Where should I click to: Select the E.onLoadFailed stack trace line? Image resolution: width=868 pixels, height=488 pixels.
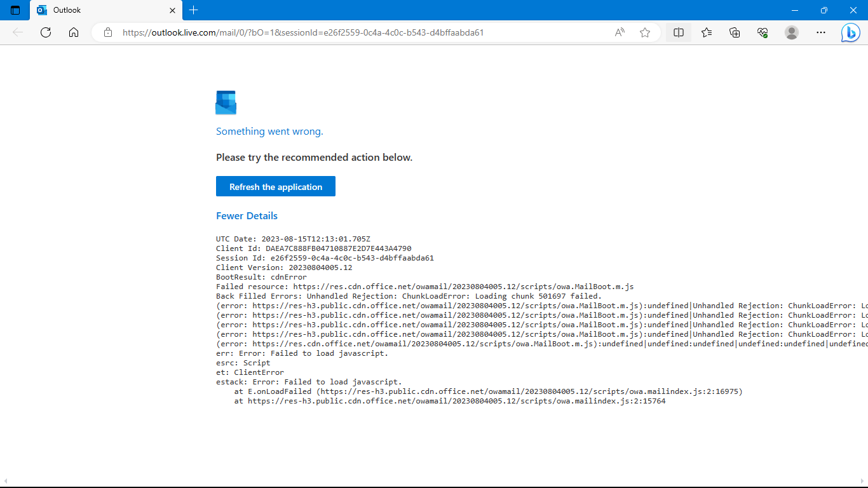point(488,391)
